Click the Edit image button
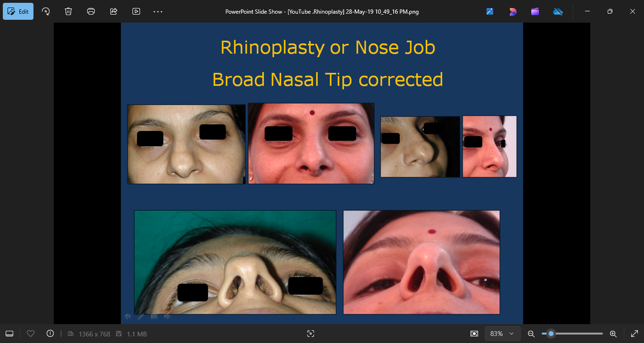Screen dimensions: 644x343 [18, 11]
